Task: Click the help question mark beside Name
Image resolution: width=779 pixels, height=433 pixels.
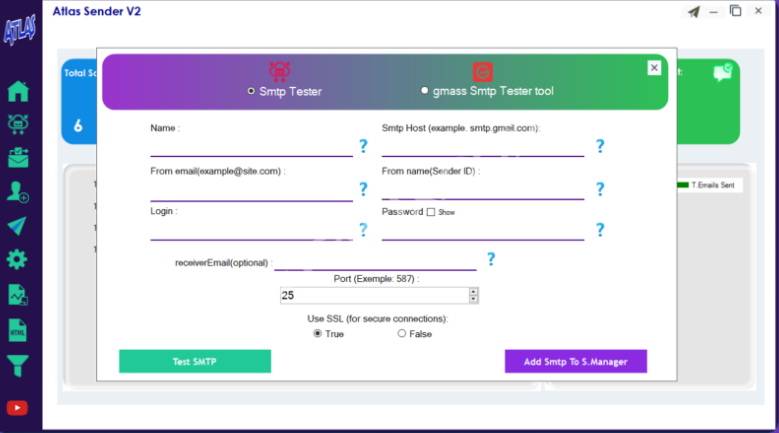Action: point(363,147)
